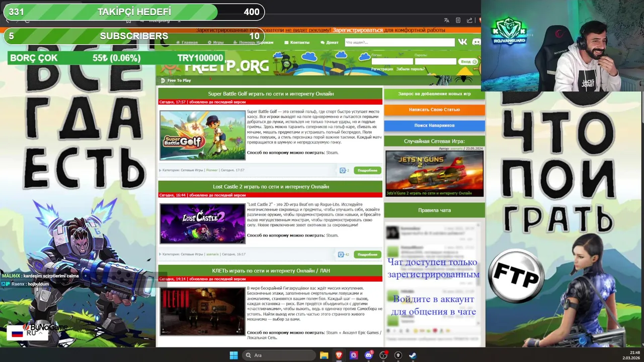Click the Пароль input field
The height and width of the screenshot is (362, 644).
(435, 61)
